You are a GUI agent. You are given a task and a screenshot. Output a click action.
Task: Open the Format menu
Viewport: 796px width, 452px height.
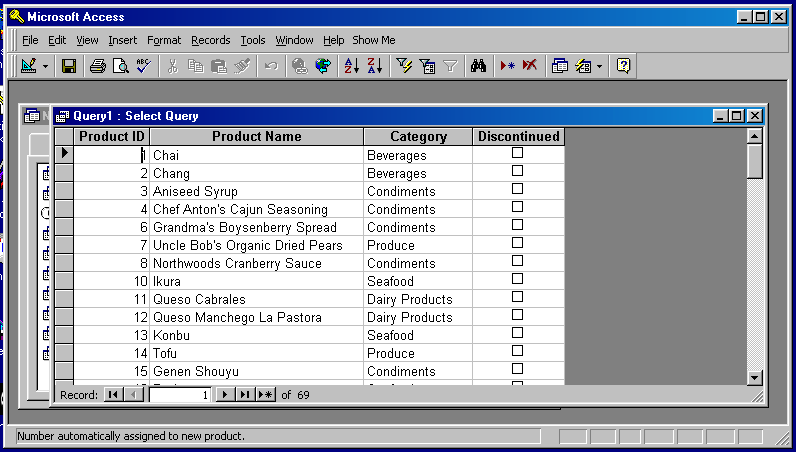point(164,40)
